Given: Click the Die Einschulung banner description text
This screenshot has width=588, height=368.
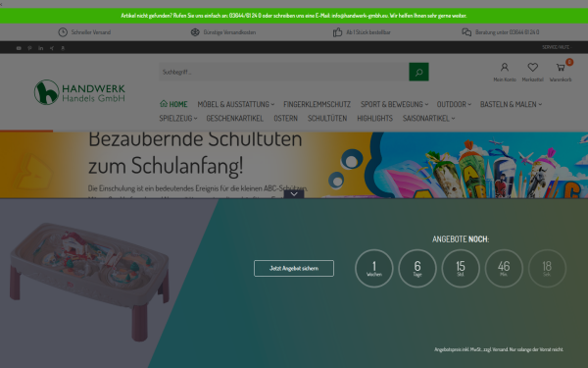Looking at the screenshot, I should (198, 188).
